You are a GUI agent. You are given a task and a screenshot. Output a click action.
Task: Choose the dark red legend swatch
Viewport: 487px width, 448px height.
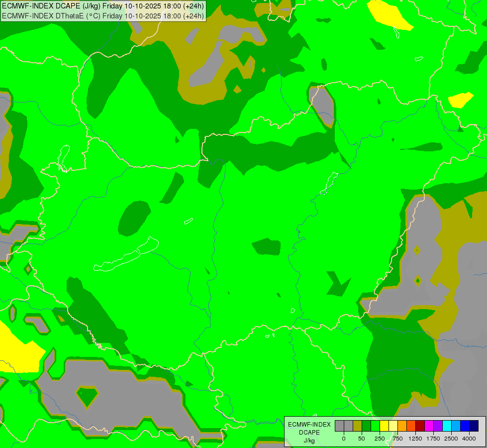click(x=420, y=426)
